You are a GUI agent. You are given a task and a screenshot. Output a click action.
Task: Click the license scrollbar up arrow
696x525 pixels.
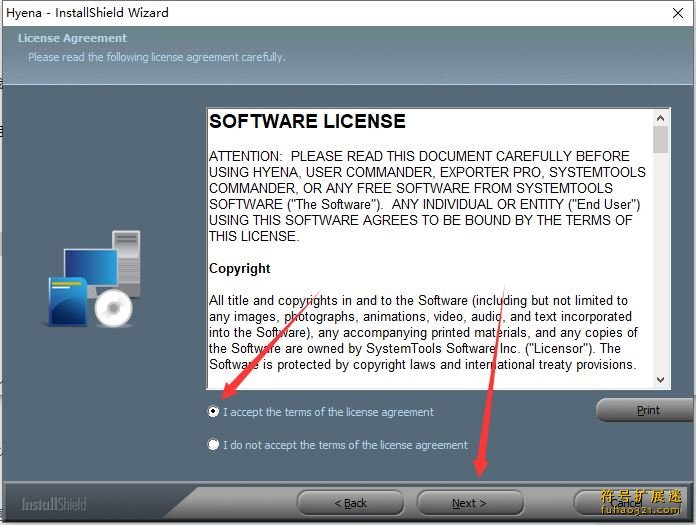click(x=660, y=118)
